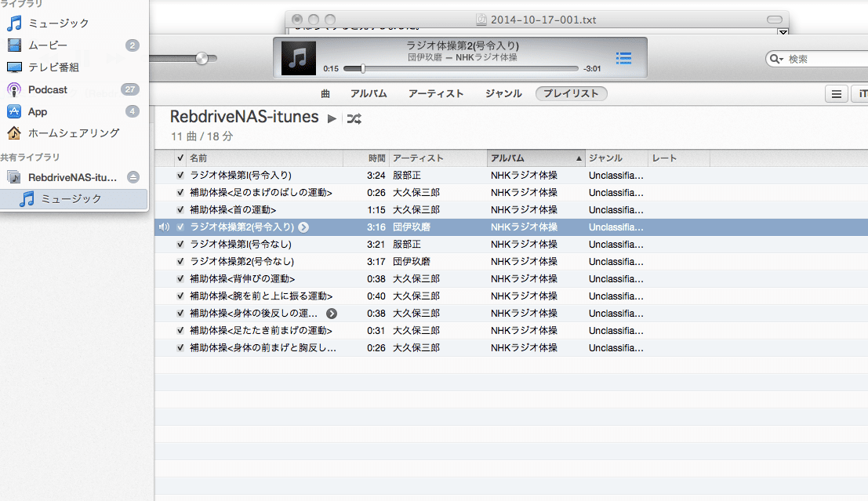Click App badge showing 4

[132, 112]
